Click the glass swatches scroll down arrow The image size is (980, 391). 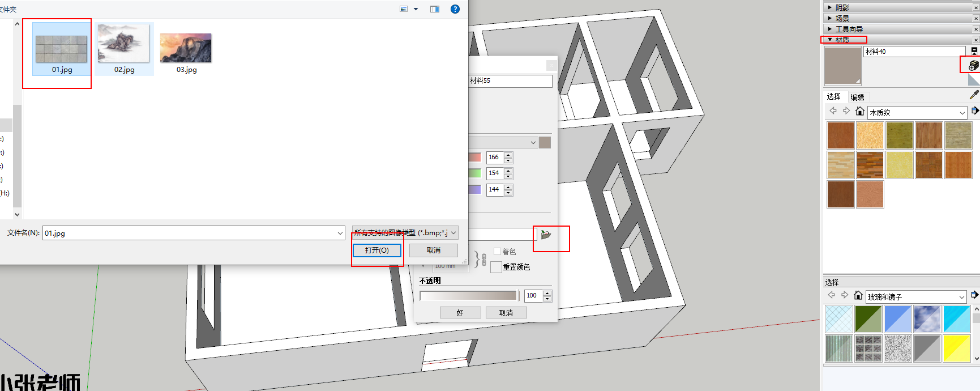976,358
